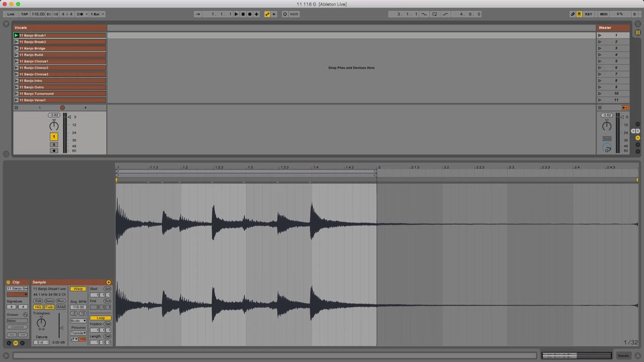
Task: Click the Transpose knob
Action: pyautogui.click(x=41, y=322)
